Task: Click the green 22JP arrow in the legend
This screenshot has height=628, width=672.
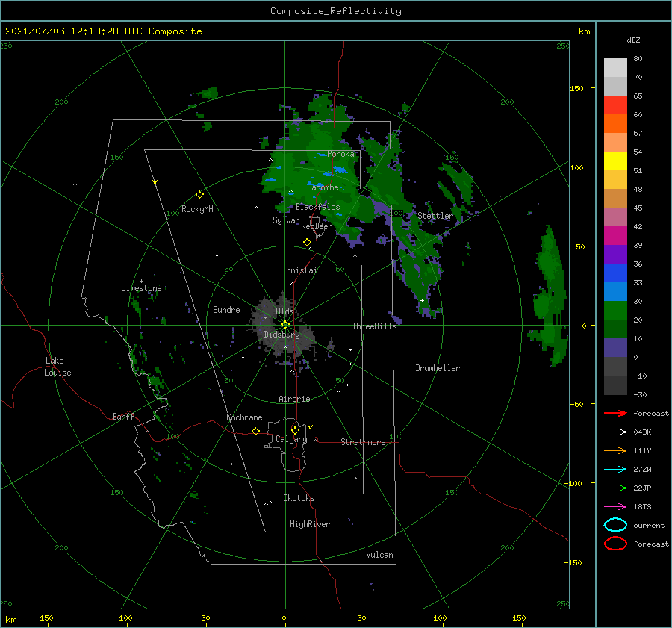Action: (615, 488)
